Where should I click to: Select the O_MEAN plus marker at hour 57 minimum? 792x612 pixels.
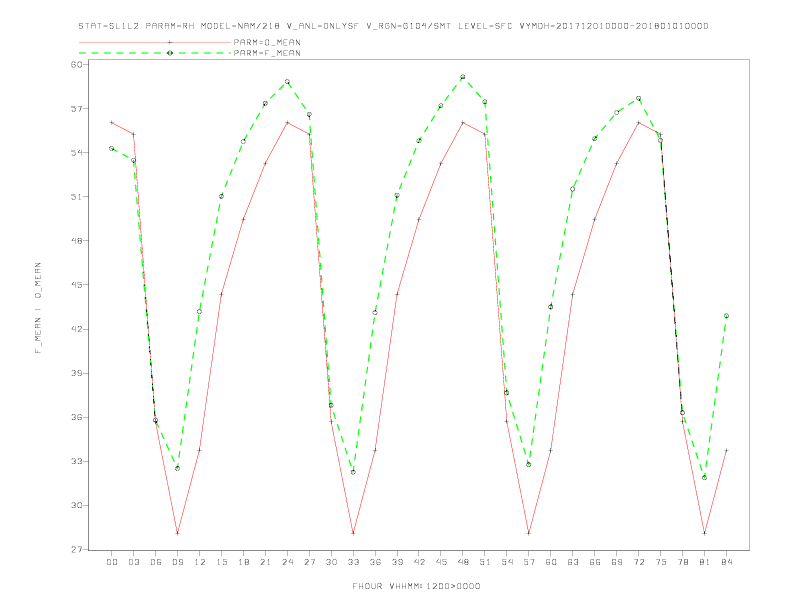tap(529, 533)
